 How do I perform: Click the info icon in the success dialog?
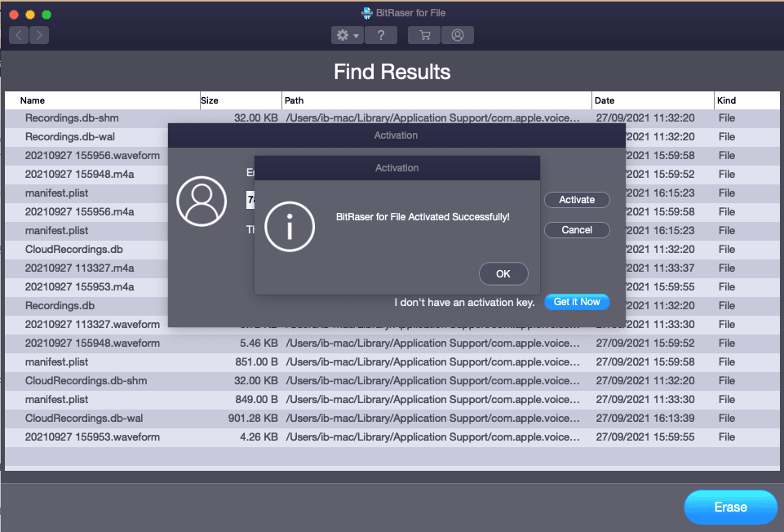290,227
